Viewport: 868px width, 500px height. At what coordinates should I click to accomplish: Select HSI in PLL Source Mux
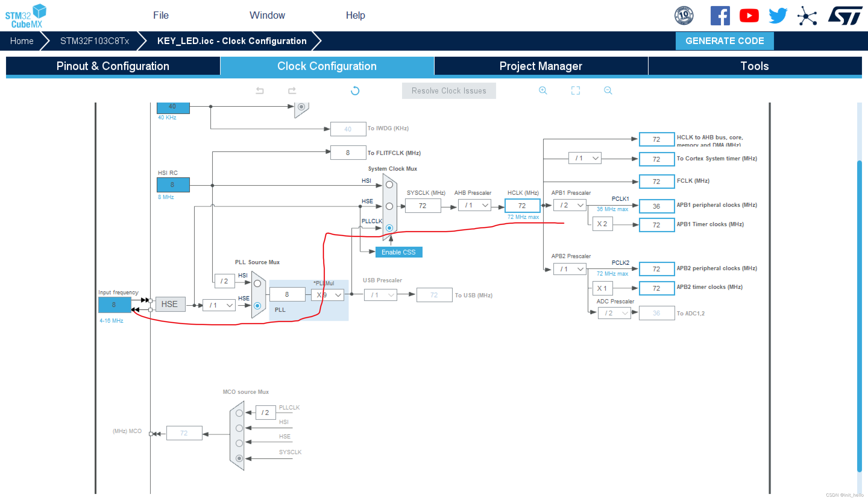point(257,284)
